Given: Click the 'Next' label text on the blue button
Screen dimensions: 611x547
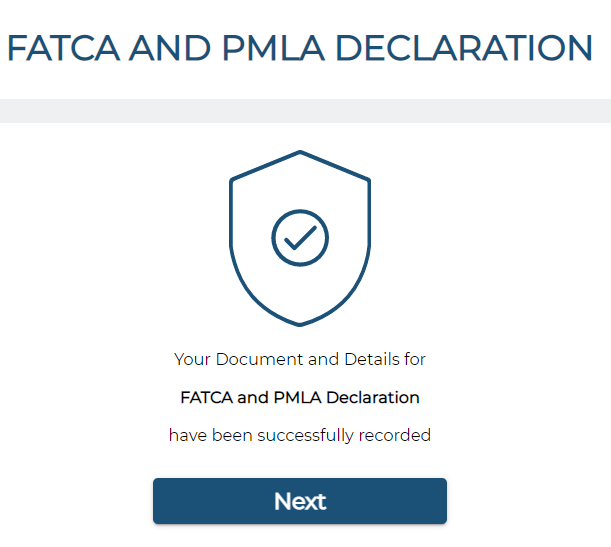Looking at the screenshot, I should click(300, 501).
